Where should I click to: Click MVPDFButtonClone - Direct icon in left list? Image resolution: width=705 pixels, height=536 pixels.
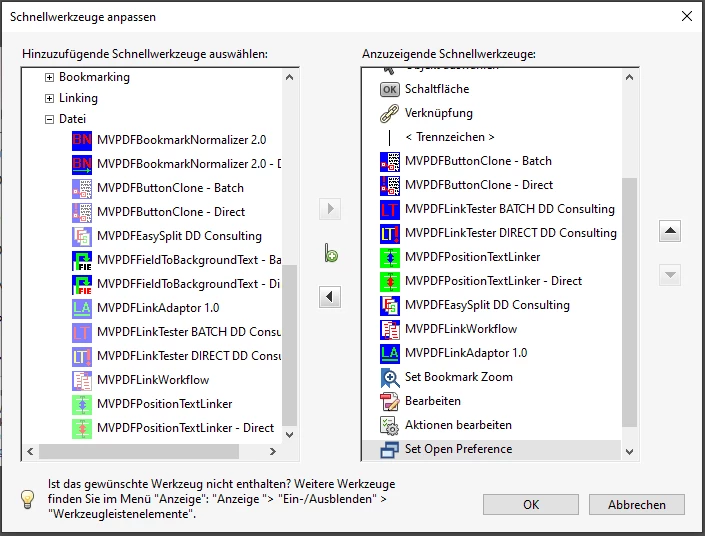(82, 212)
